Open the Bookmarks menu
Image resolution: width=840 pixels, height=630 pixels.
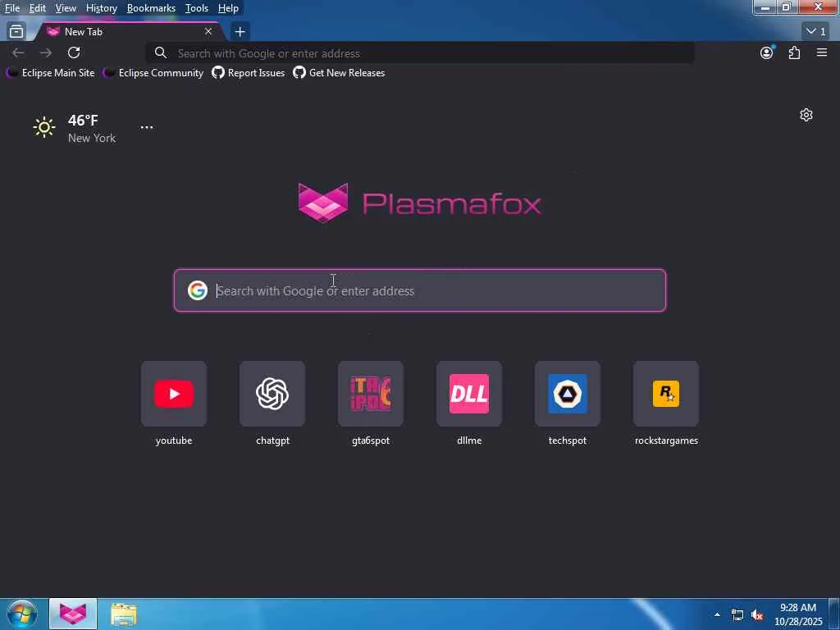point(151,8)
